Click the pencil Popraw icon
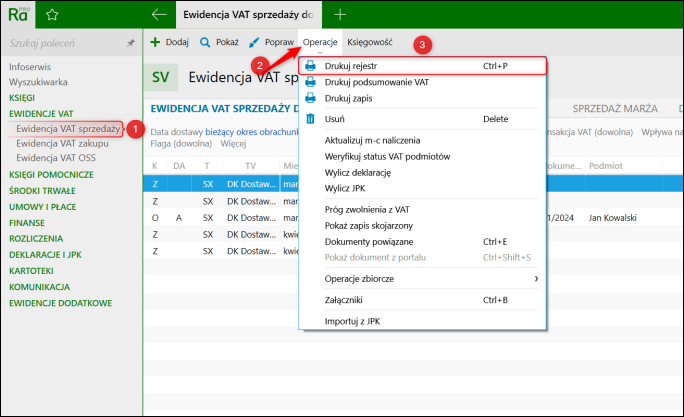This screenshot has width=684, height=417. [254, 42]
